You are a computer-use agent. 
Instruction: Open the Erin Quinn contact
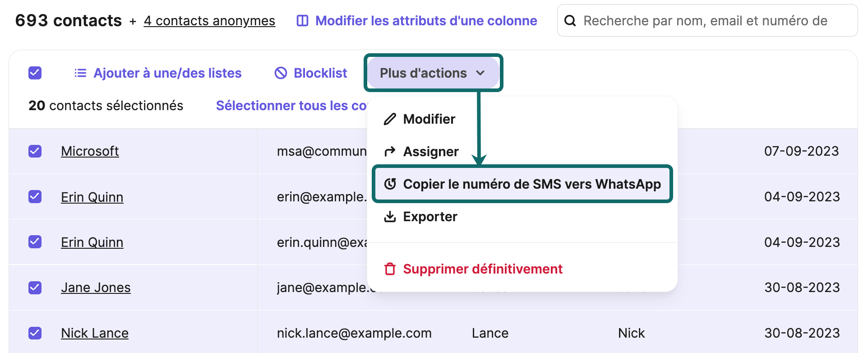tap(92, 197)
